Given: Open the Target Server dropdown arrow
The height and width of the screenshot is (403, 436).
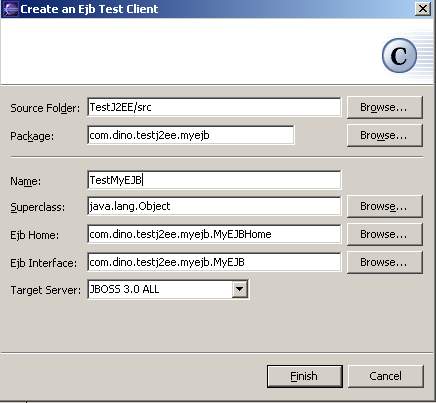Looking at the screenshot, I should [240, 289].
